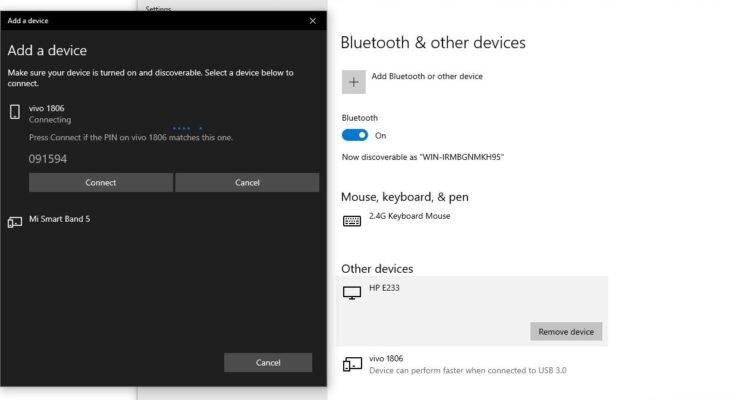Screen dimensions: 735x400
Task: Cancel the vivo 1806 PIN pairing
Action: (247, 182)
